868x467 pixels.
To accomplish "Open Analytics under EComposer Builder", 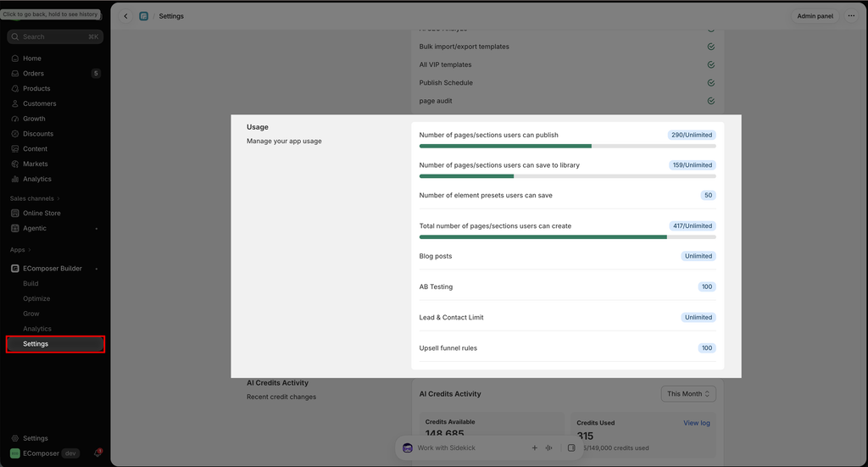I will click(37, 329).
